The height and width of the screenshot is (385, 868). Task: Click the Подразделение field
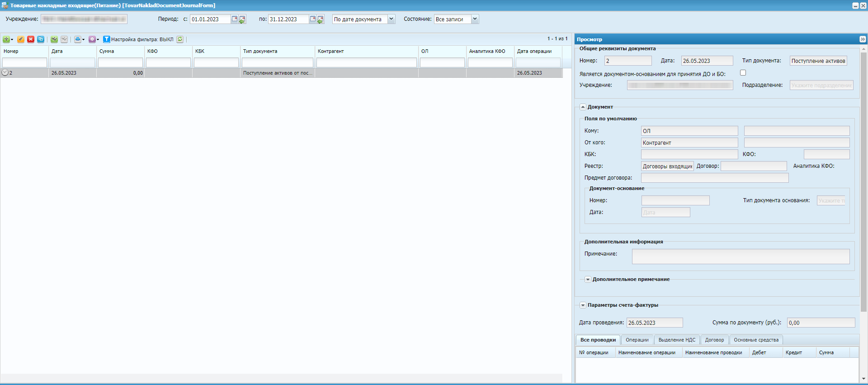[x=821, y=85]
